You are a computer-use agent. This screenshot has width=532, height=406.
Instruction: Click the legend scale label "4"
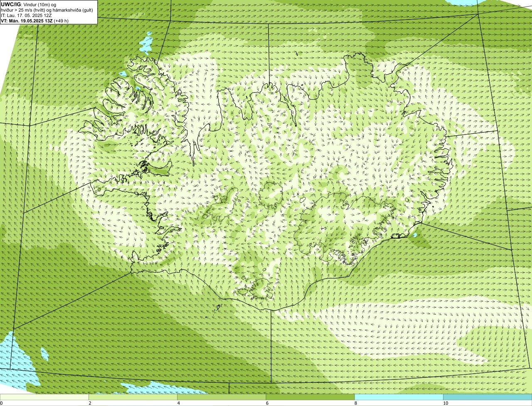click(179, 403)
